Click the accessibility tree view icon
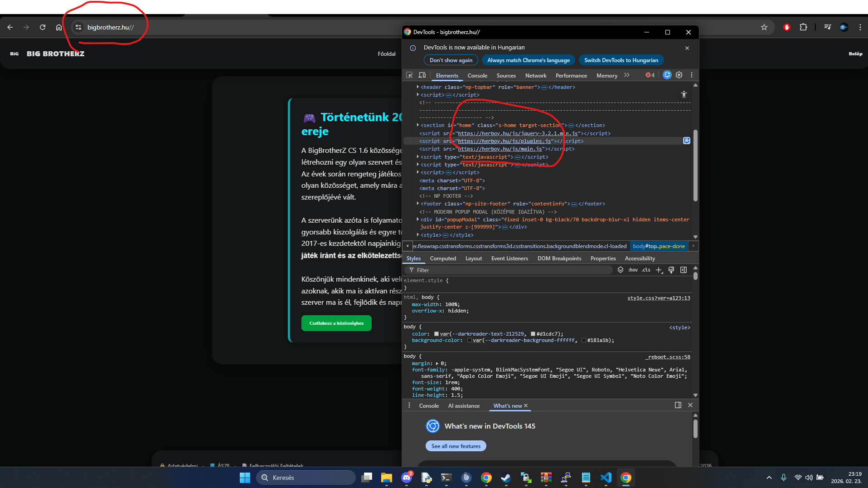Image resolution: width=868 pixels, height=488 pixels. click(x=684, y=94)
